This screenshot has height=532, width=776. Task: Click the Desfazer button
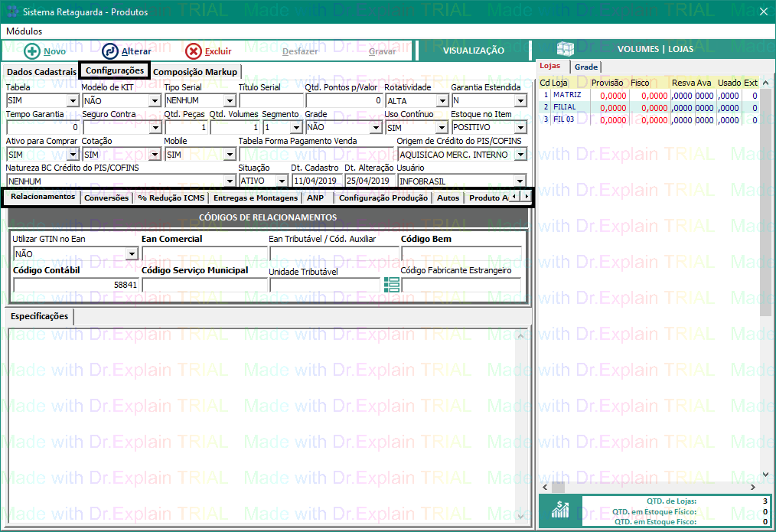point(301,51)
